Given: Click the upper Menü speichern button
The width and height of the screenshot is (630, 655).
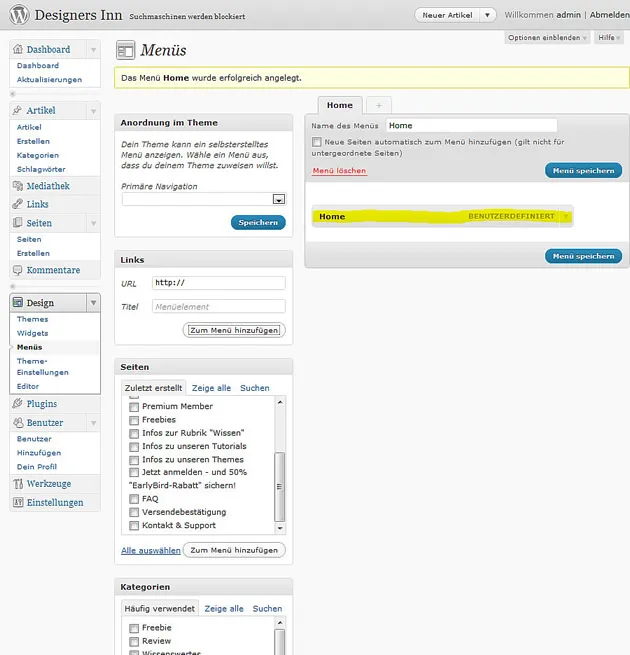Looking at the screenshot, I should pyautogui.click(x=584, y=170).
